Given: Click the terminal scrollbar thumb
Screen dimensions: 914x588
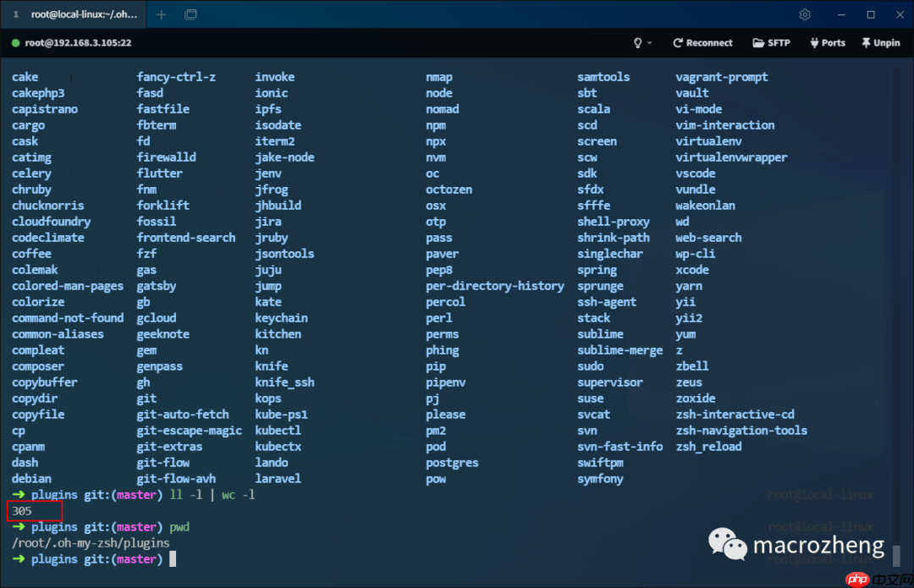Looking at the screenshot, I should tap(896, 555).
